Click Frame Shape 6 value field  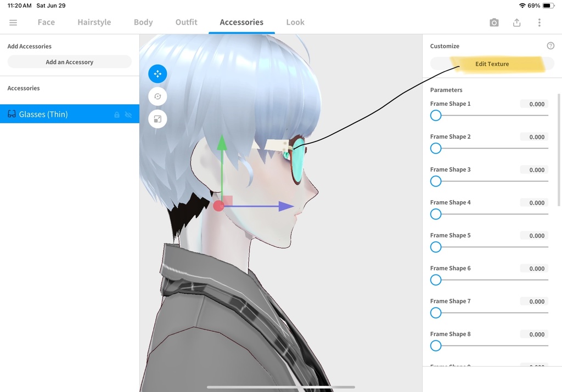[534, 269]
